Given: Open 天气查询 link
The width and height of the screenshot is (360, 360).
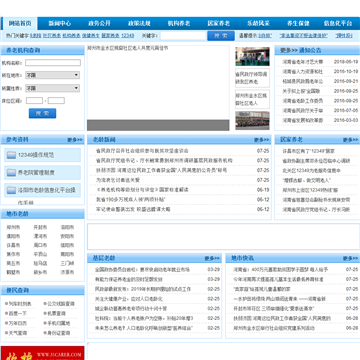Looking at the screenshot, I should 18,333.
